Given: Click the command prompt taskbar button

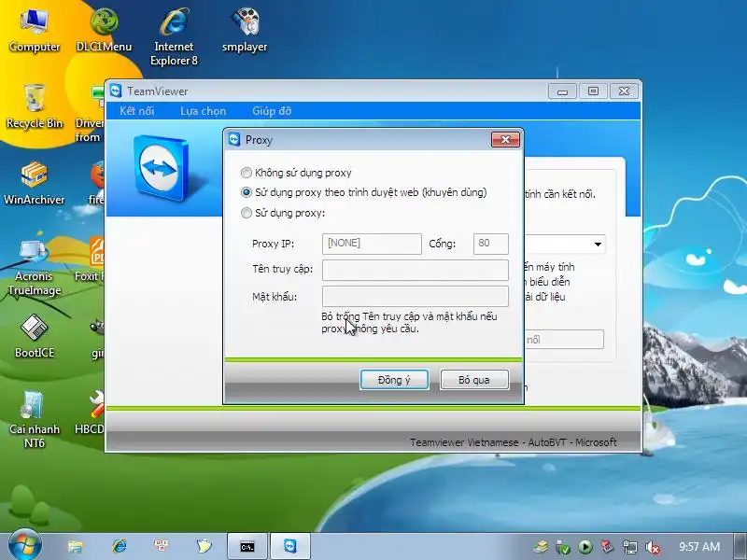Looking at the screenshot, I should 247,546.
